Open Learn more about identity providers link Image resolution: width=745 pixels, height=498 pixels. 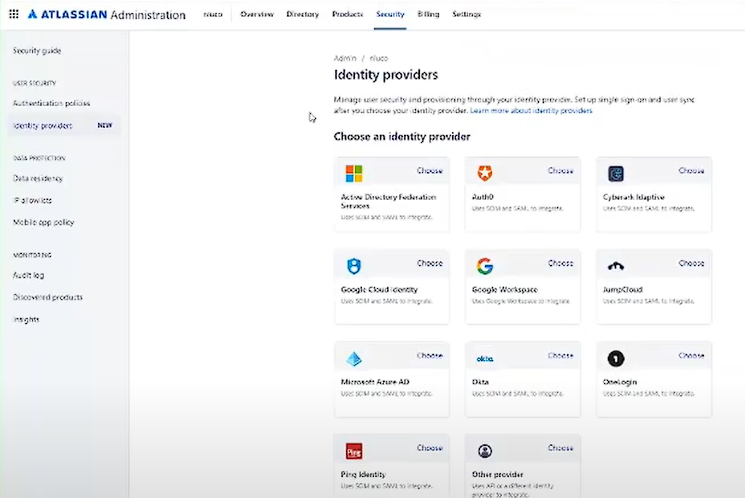[x=531, y=111]
